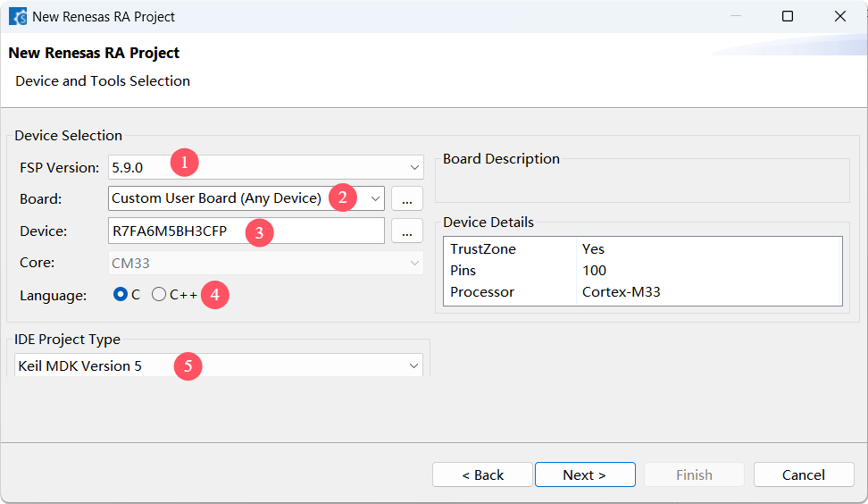Select the Processor row in Device Details
Screen dimensions: 868x504
pos(643,292)
